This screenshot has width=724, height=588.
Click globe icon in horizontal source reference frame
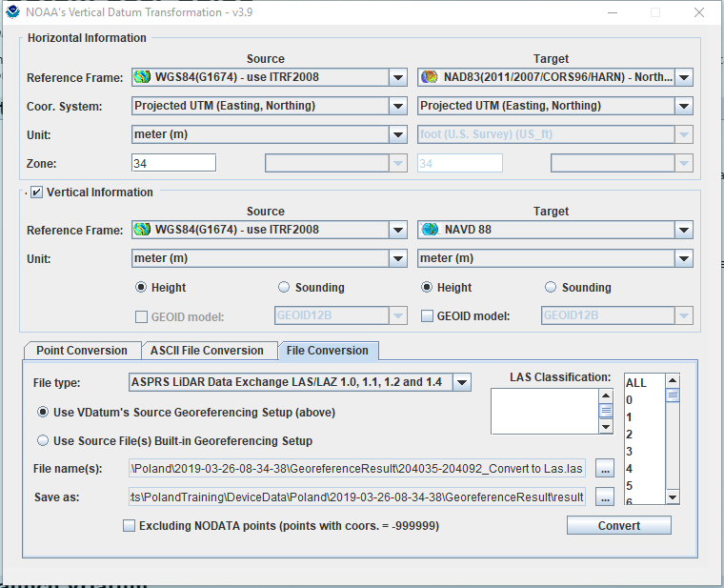(x=142, y=77)
